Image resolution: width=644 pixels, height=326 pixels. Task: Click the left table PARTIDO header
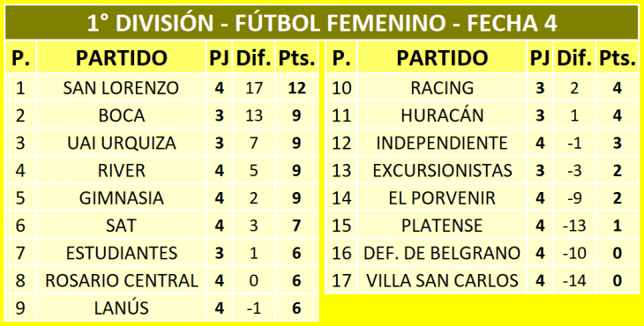pyautogui.click(x=121, y=57)
